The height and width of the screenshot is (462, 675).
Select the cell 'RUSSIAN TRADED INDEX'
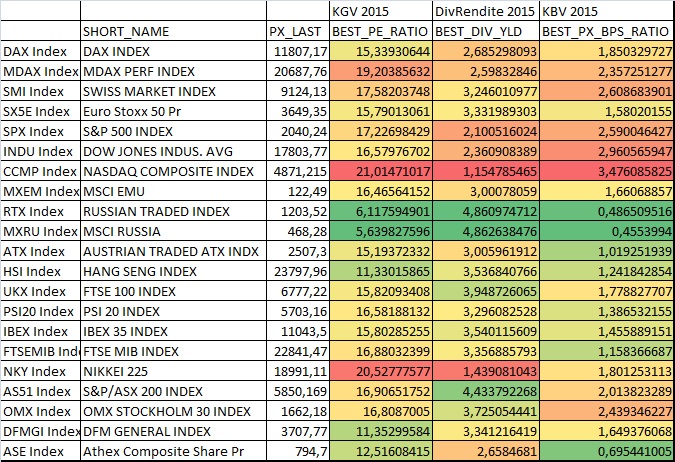(x=173, y=211)
